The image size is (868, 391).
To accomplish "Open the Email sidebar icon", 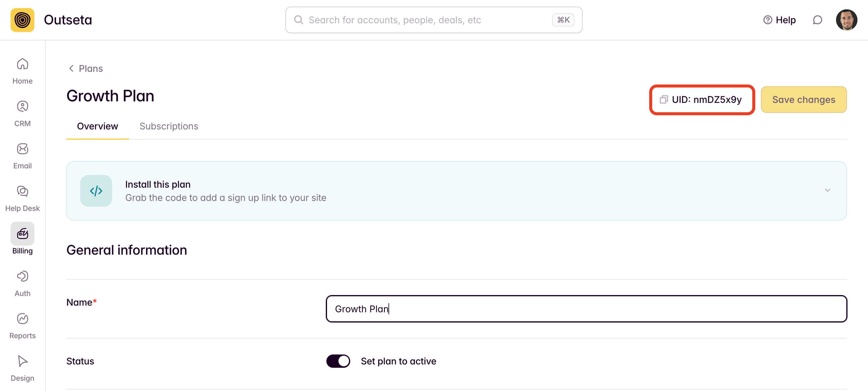I will pyautogui.click(x=22, y=149).
